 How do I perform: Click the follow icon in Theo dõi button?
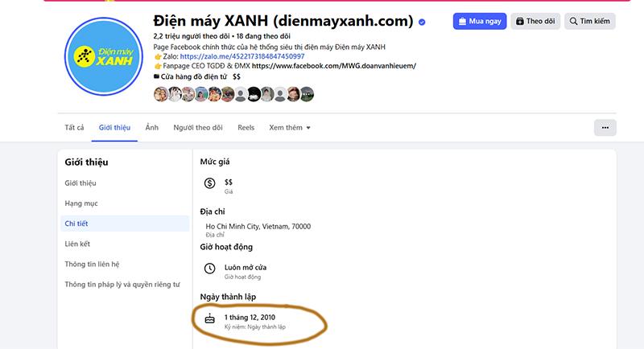519,22
